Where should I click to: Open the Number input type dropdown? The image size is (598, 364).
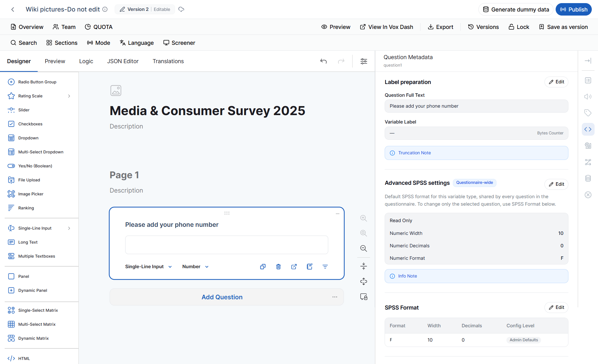pos(195,267)
